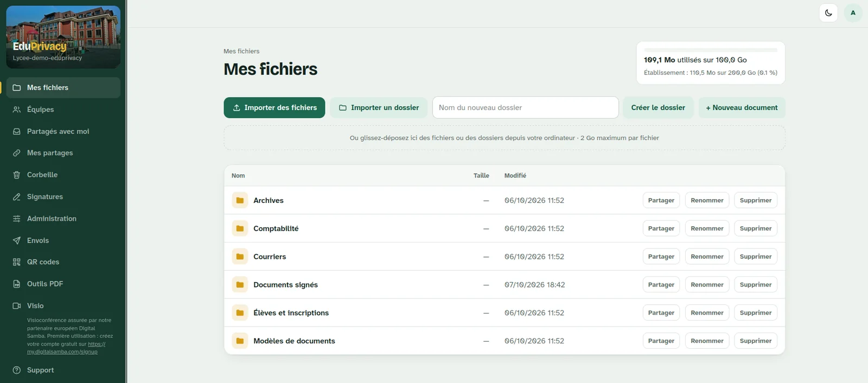Open the Corbeille page
Viewport: 868px width, 383px height.
tap(63, 175)
